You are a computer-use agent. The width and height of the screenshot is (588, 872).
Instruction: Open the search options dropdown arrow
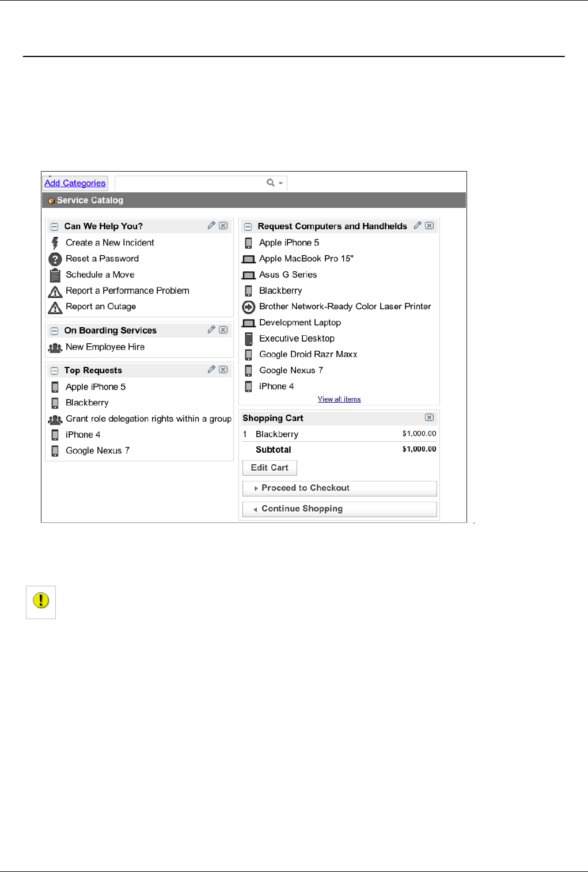point(280,183)
